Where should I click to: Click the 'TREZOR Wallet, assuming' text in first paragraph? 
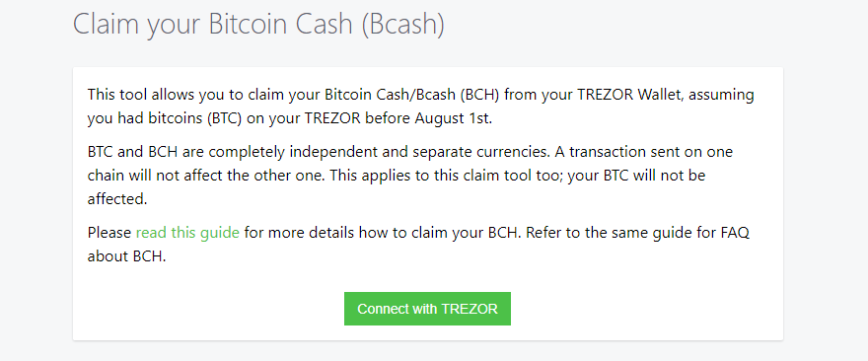coord(666,95)
